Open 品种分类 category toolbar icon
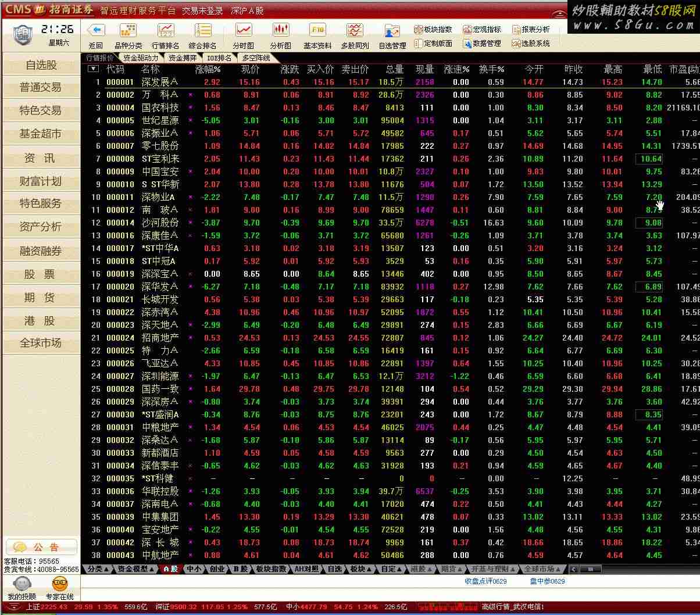The height and width of the screenshot is (615, 700). coord(128,30)
